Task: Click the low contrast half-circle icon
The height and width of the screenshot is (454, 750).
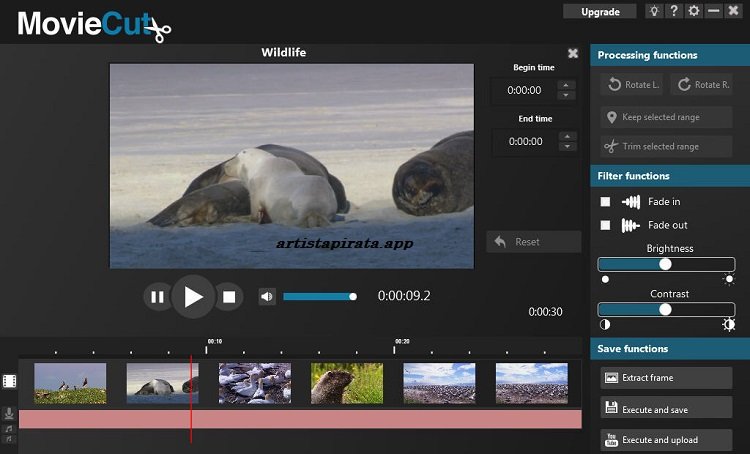Action: point(605,325)
